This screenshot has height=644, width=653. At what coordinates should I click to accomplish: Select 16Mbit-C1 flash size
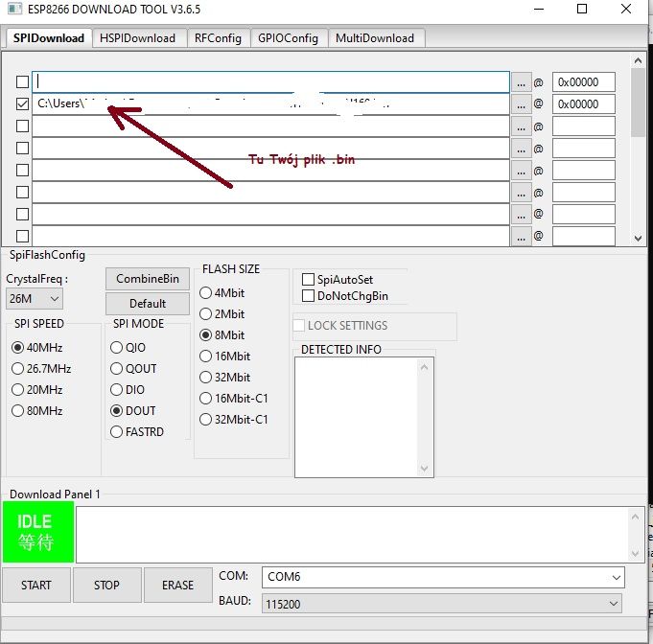click(x=234, y=399)
